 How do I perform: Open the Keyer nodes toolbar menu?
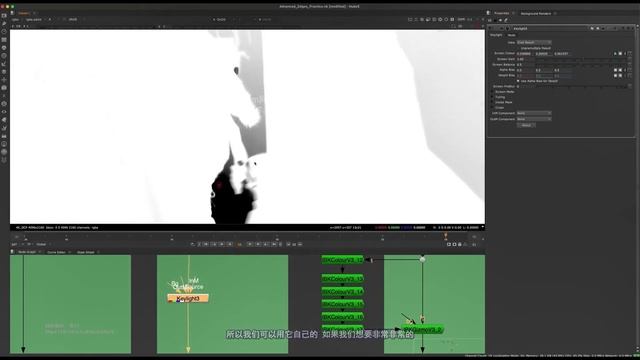click(4, 64)
